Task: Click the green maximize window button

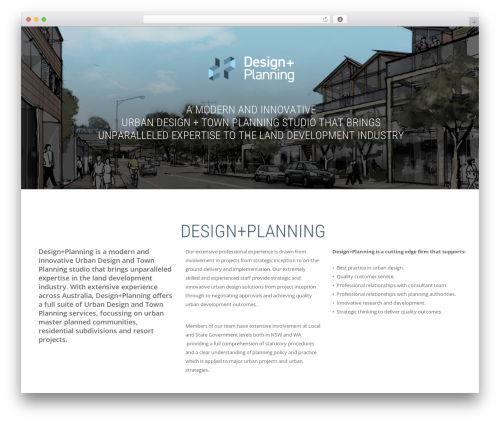Action: [x=44, y=19]
